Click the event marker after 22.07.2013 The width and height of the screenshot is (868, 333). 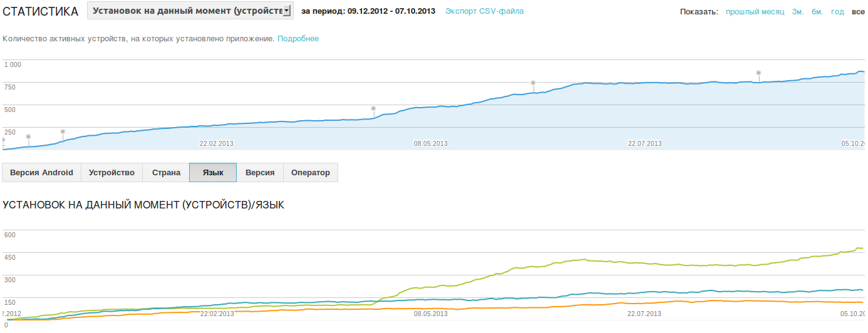tap(758, 73)
